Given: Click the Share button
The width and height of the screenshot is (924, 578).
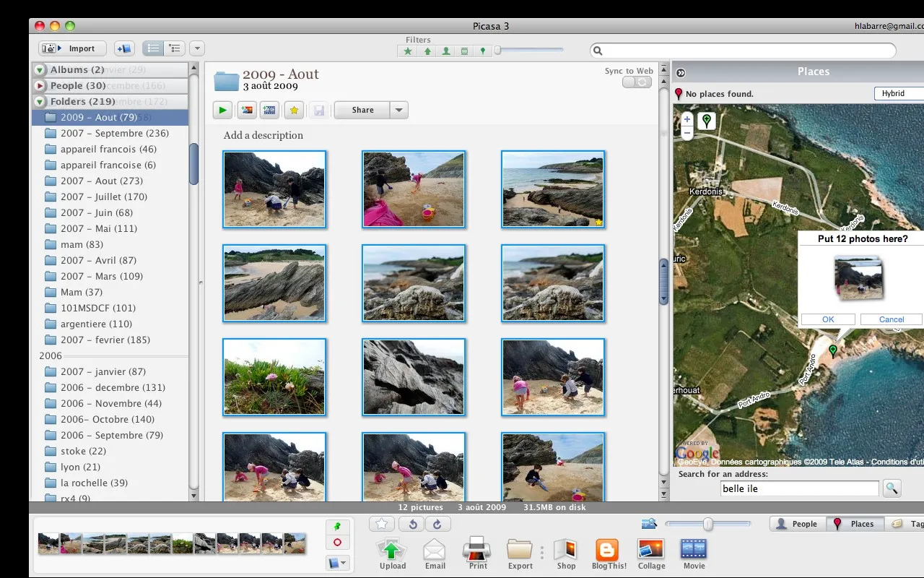Looking at the screenshot, I should (x=362, y=111).
